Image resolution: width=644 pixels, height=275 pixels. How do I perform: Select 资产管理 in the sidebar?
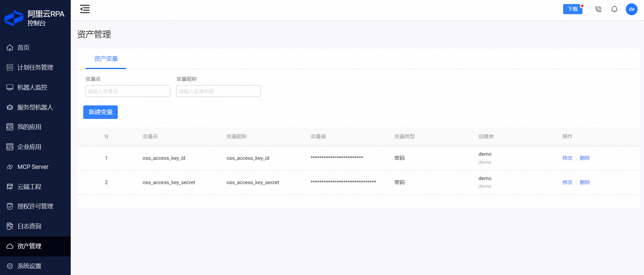35,246
